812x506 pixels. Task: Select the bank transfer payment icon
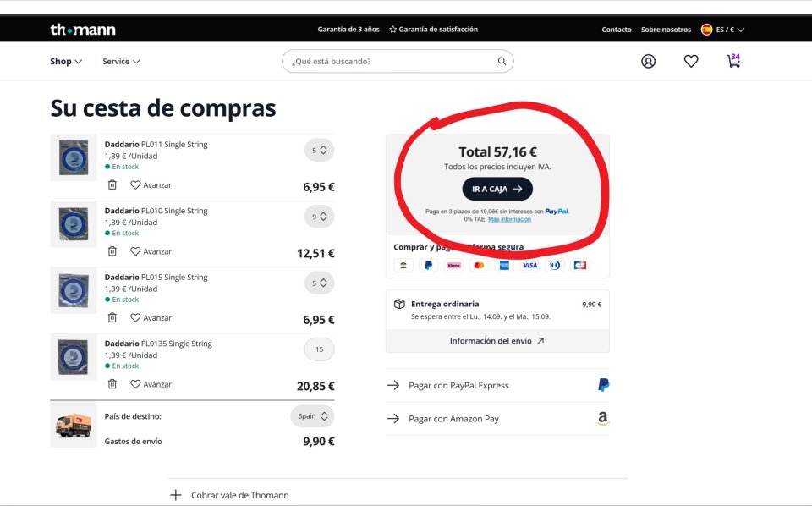pyautogui.click(x=403, y=265)
